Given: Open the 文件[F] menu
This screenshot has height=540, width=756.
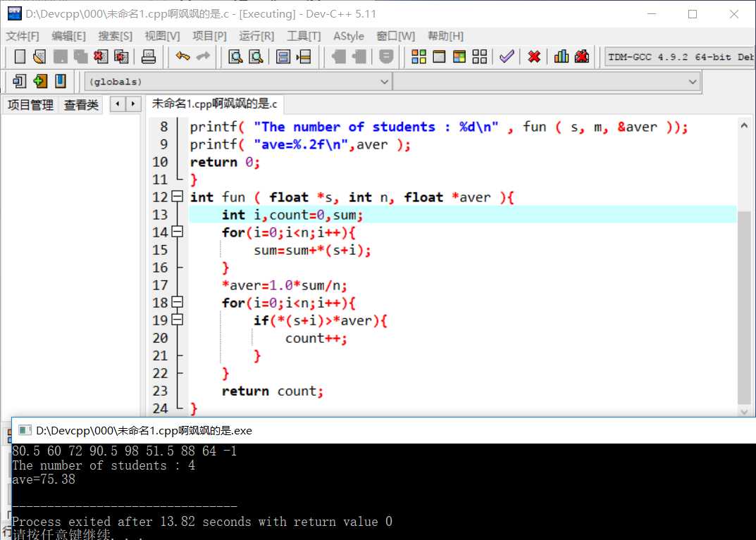Looking at the screenshot, I should click(22, 36).
